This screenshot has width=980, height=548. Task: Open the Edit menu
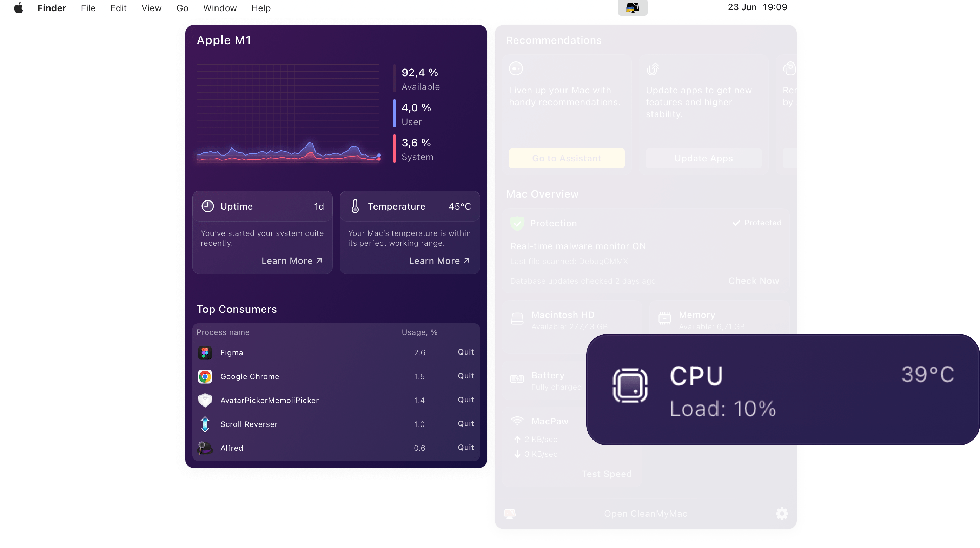tap(118, 8)
